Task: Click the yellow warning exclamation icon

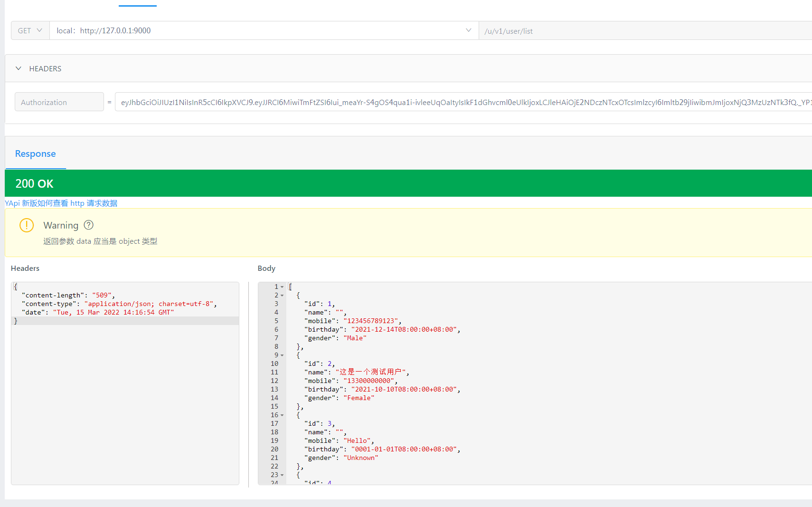Action: coord(27,225)
